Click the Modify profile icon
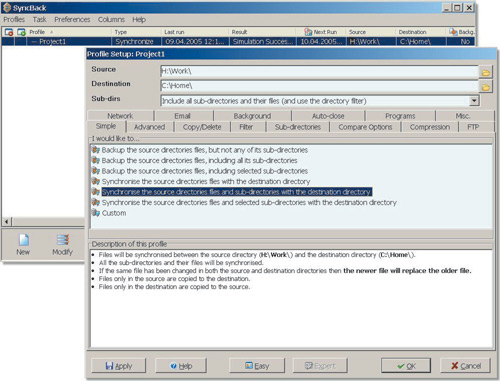Screen dimensions: 500x381 pos(63,240)
